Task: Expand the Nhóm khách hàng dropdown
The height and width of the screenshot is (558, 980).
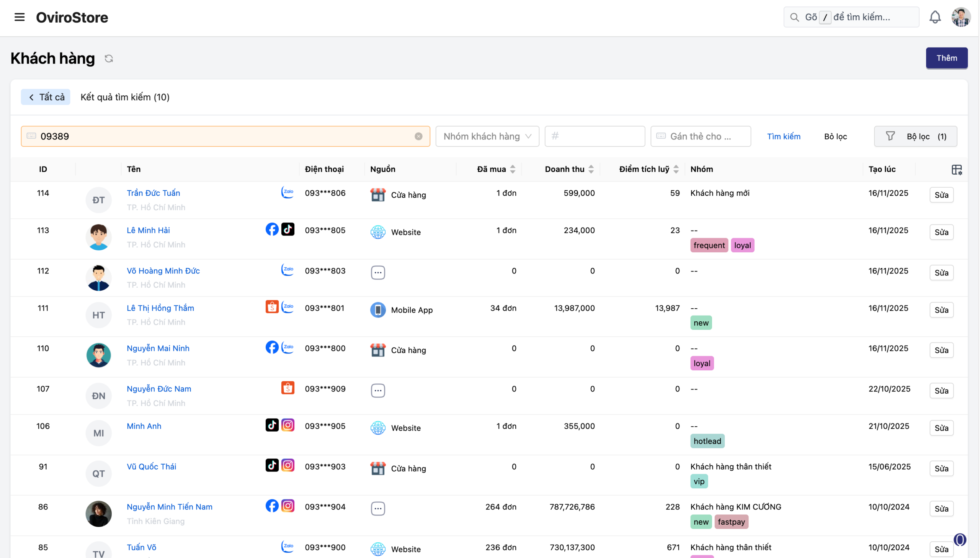Action: click(x=487, y=136)
